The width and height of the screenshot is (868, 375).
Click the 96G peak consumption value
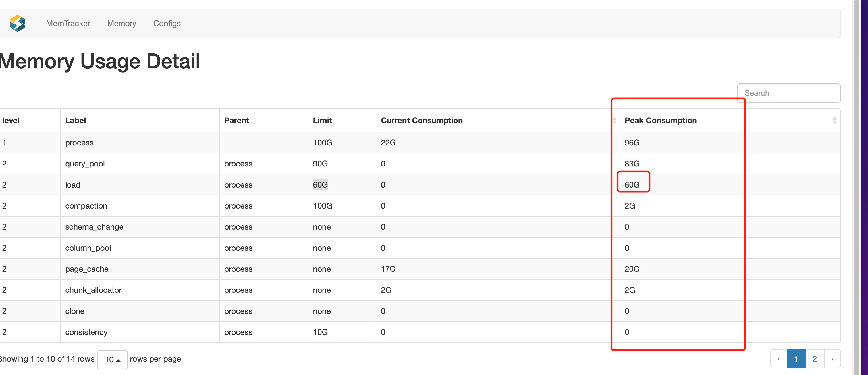point(632,143)
